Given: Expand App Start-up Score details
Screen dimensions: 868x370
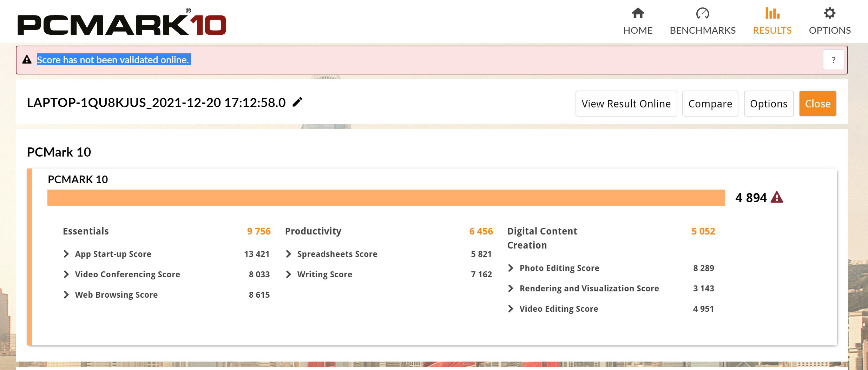Looking at the screenshot, I should pyautogui.click(x=66, y=254).
